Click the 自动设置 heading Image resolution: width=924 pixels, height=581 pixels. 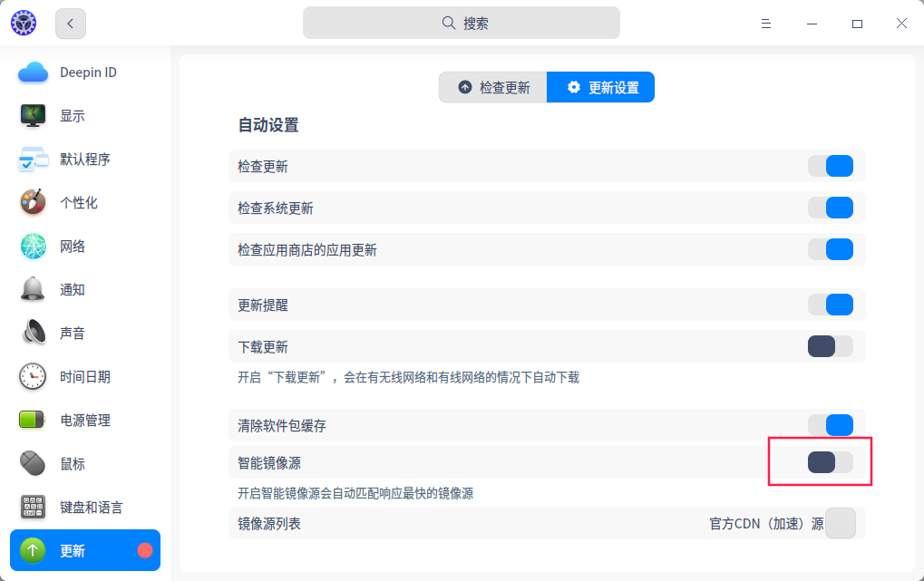tap(268, 125)
